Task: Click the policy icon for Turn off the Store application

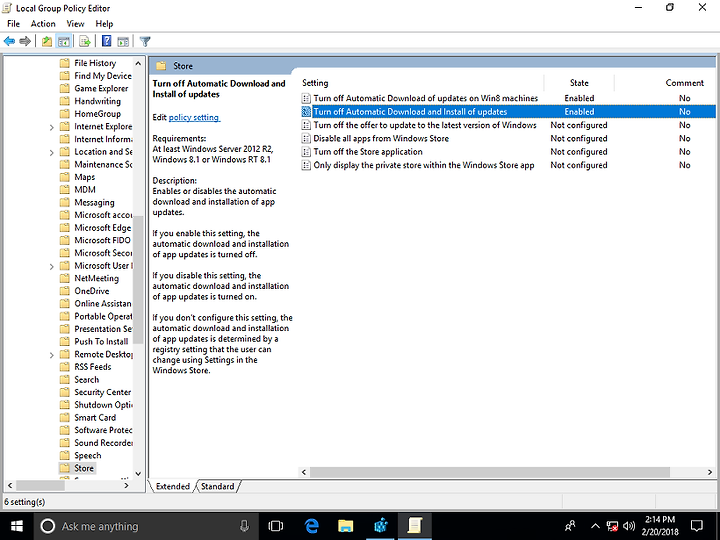Action: point(306,152)
